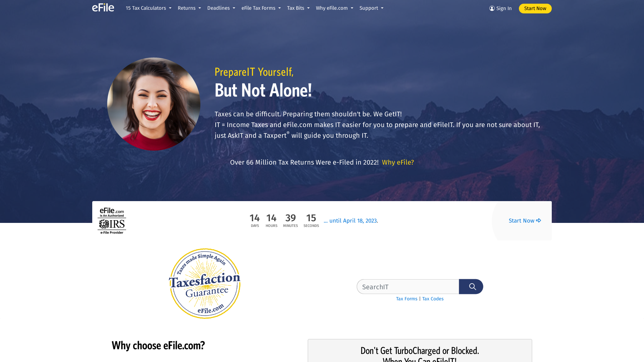Image resolution: width=644 pixels, height=362 pixels.
Task: Click the Why eFile? link
Action: (398, 162)
